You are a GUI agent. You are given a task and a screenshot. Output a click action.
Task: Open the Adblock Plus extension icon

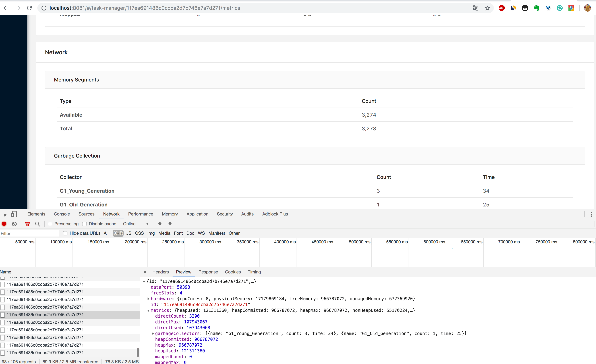tap(501, 8)
